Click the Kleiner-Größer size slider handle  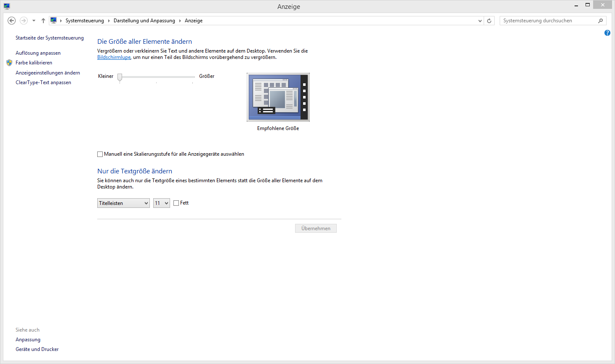pos(120,77)
